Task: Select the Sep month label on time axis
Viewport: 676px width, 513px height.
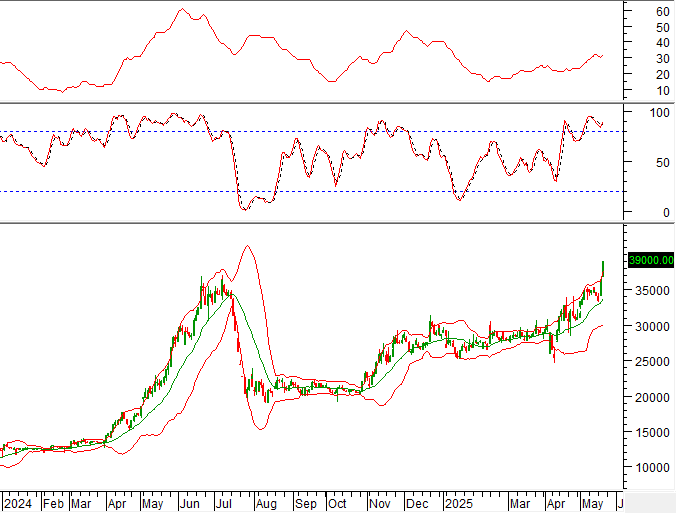Action: tap(305, 504)
